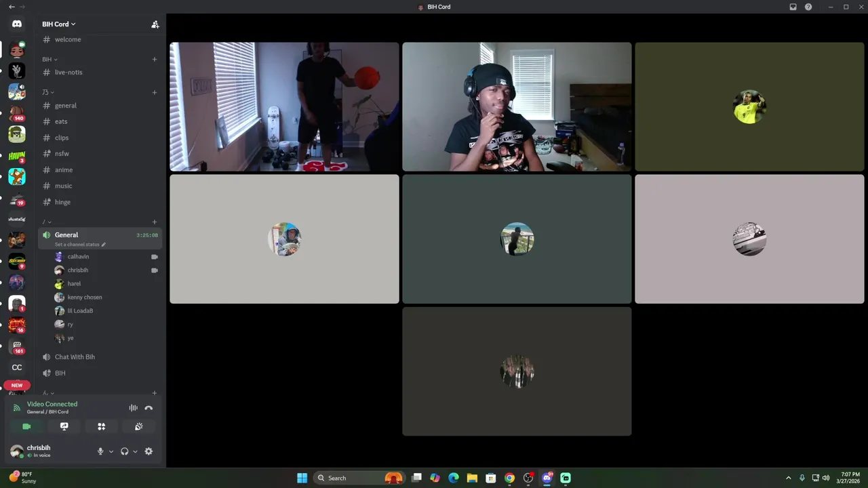Image resolution: width=868 pixels, height=488 pixels.
Task: Open the clips channel
Action: 100,138
